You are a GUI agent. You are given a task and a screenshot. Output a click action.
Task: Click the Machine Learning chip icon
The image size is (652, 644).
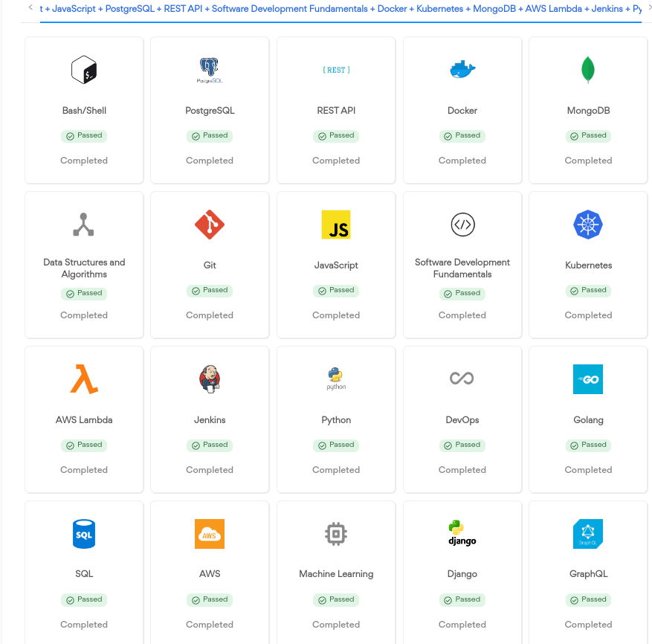tap(336, 534)
